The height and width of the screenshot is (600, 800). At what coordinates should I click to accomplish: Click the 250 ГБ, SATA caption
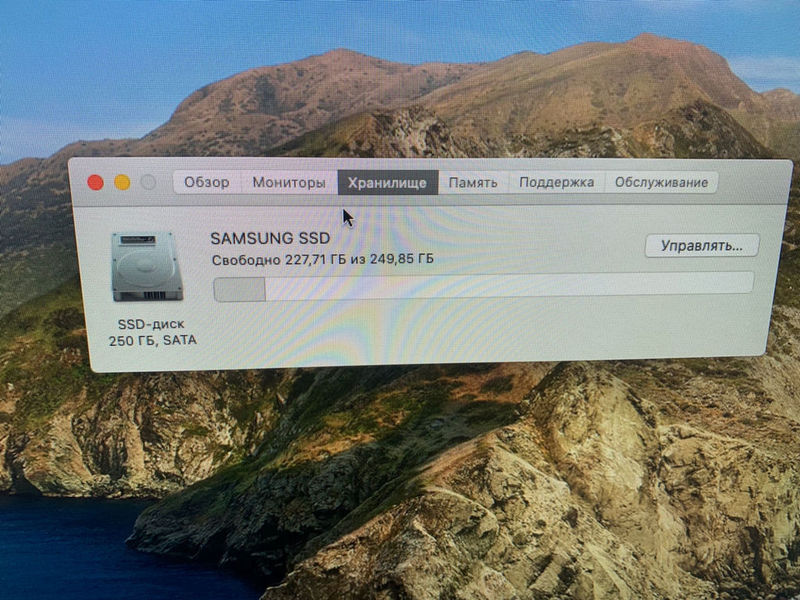pos(152,341)
